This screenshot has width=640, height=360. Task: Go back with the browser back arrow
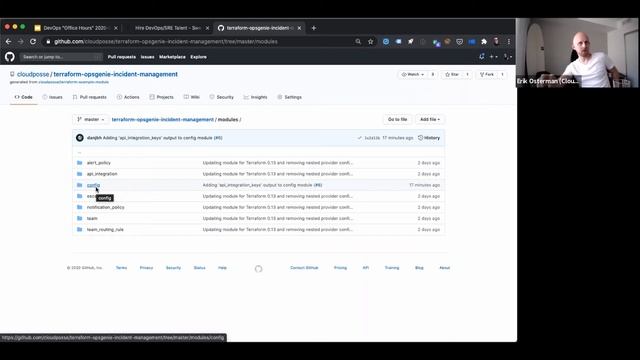(x=9, y=42)
